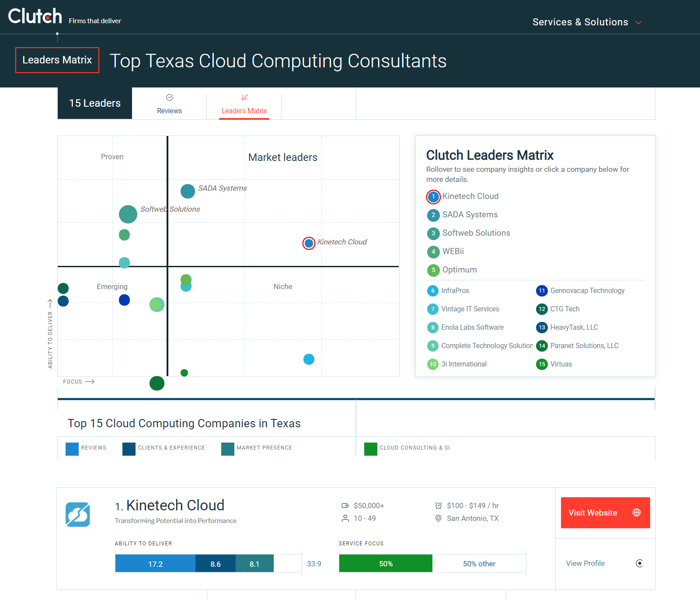Click the numbered badge 1 next to Kinetech Cloud
This screenshot has width=700, height=600.
click(433, 197)
